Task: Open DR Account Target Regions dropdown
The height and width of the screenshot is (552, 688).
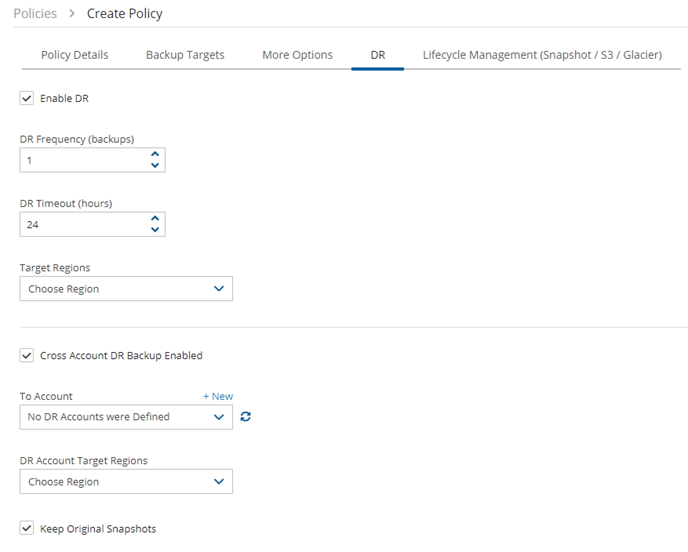Action: (x=126, y=481)
